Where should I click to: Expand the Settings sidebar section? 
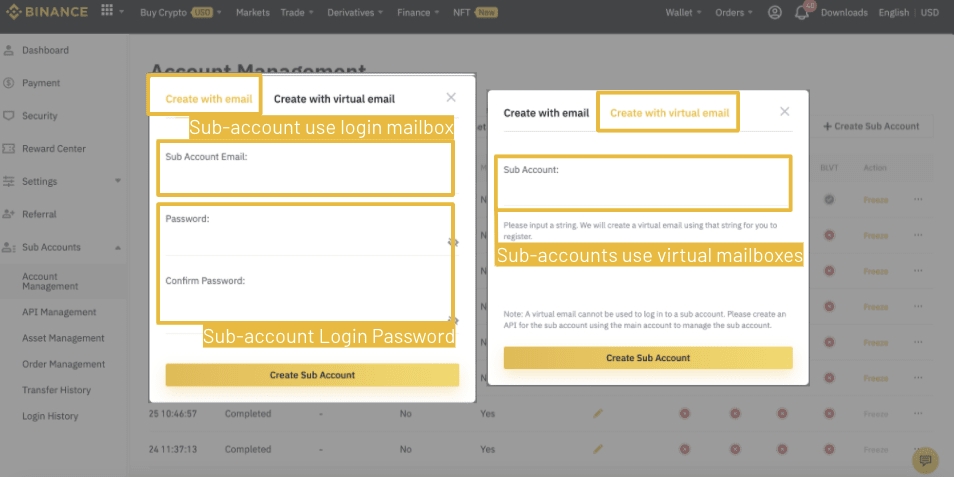(x=117, y=181)
